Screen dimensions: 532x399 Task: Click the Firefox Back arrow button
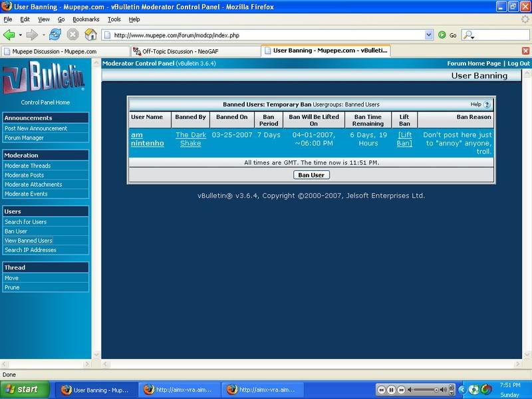click(x=9, y=35)
